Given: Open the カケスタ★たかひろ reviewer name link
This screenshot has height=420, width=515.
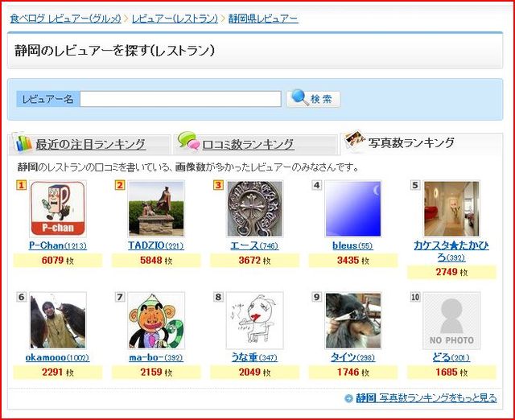Looking at the screenshot, I should [451, 251].
